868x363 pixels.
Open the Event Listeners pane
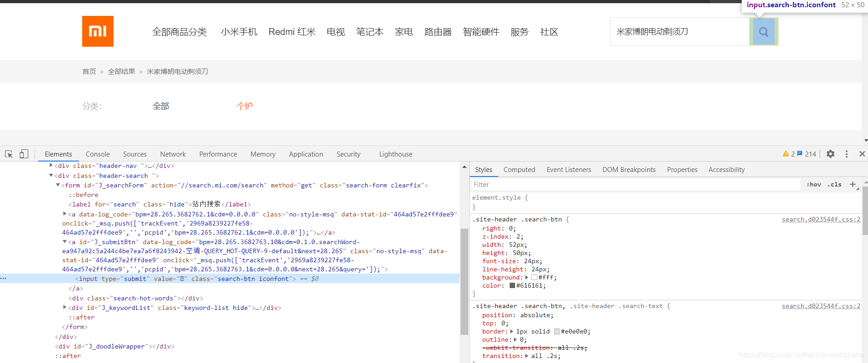point(569,170)
